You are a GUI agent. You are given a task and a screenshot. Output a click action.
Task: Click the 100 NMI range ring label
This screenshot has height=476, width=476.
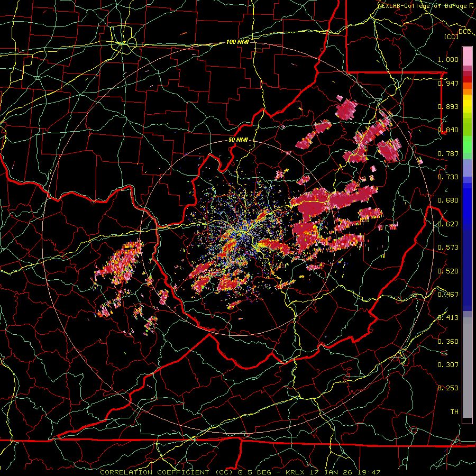pos(237,42)
